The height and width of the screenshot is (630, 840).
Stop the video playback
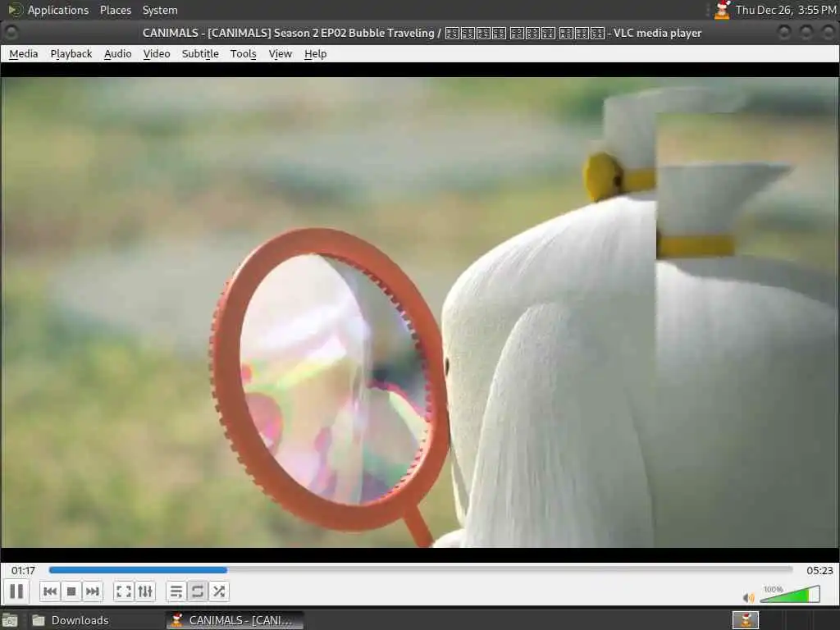pyautogui.click(x=71, y=591)
